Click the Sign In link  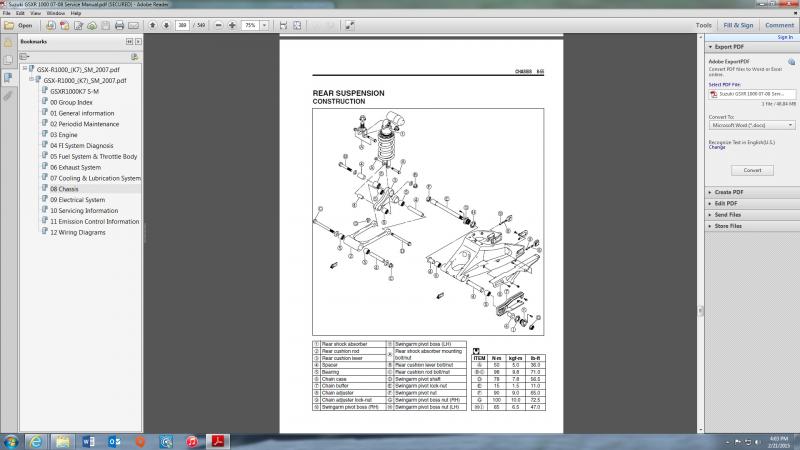pyautogui.click(x=785, y=37)
